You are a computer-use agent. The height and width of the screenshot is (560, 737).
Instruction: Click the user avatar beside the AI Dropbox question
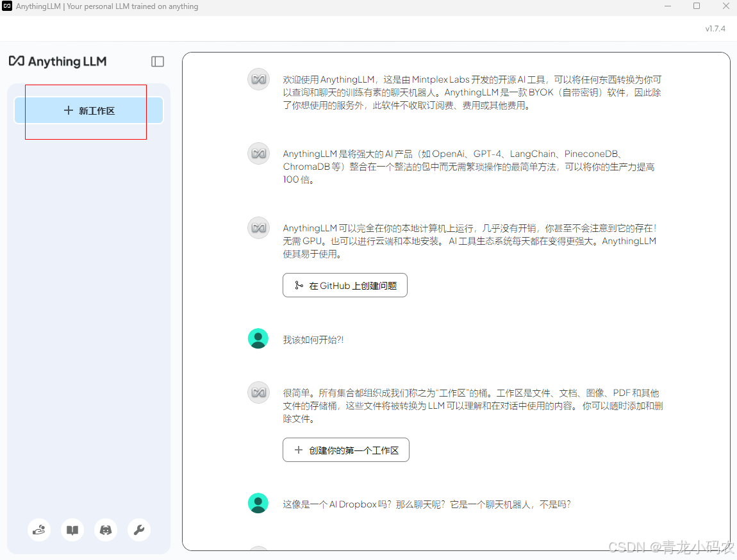coord(258,503)
